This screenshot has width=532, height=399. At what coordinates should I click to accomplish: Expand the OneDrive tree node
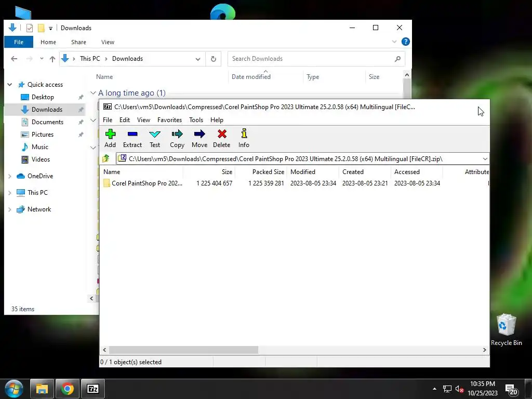click(x=10, y=176)
